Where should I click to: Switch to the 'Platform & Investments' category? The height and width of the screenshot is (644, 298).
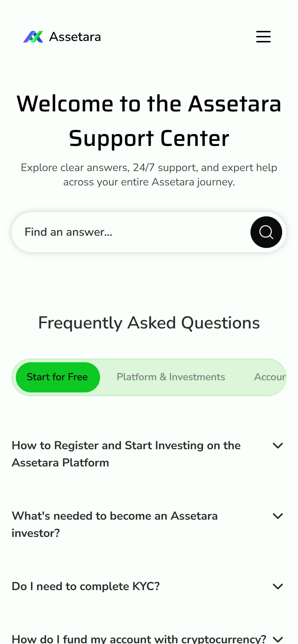(171, 377)
